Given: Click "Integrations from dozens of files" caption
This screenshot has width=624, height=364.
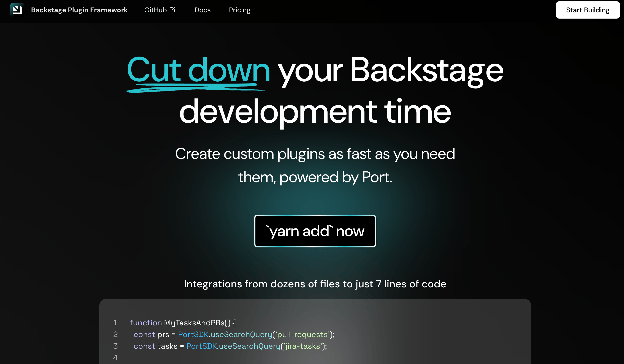Looking at the screenshot, I should (x=315, y=284).
